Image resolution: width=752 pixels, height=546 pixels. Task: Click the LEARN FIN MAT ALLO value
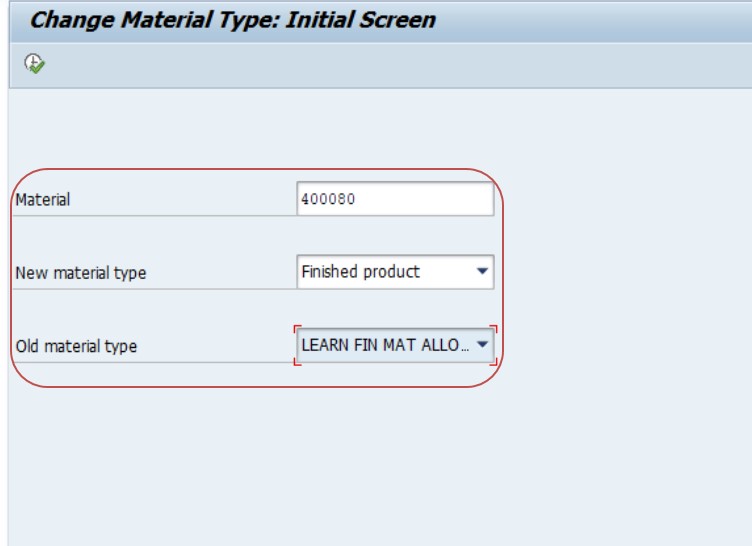tap(385, 345)
